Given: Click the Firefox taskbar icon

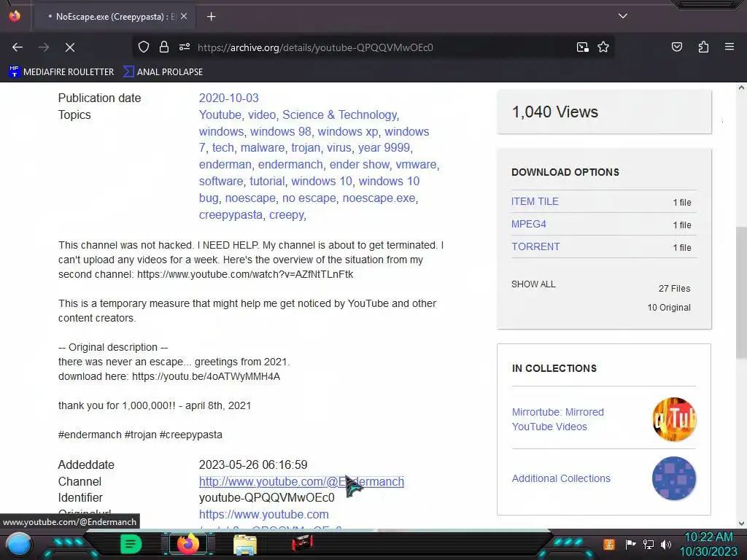Looking at the screenshot, I should pos(187,544).
